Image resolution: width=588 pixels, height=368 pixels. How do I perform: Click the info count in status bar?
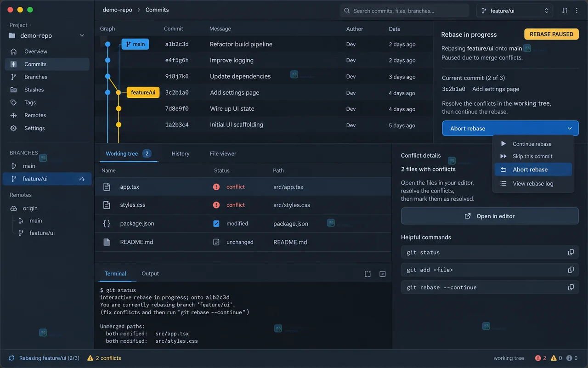pyautogui.click(x=572, y=358)
